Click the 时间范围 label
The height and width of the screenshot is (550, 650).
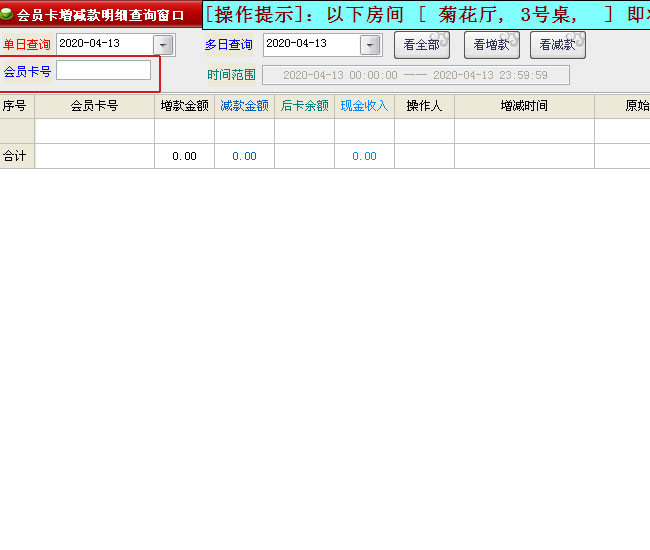231,75
